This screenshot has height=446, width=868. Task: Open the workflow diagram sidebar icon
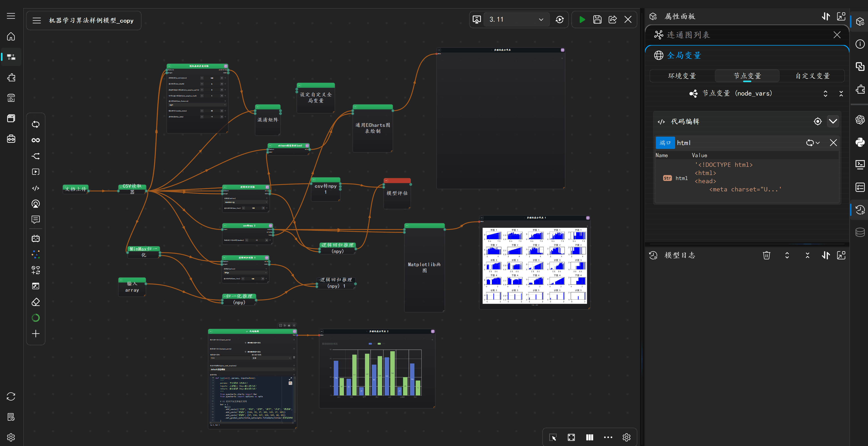click(x=11, y=57)
